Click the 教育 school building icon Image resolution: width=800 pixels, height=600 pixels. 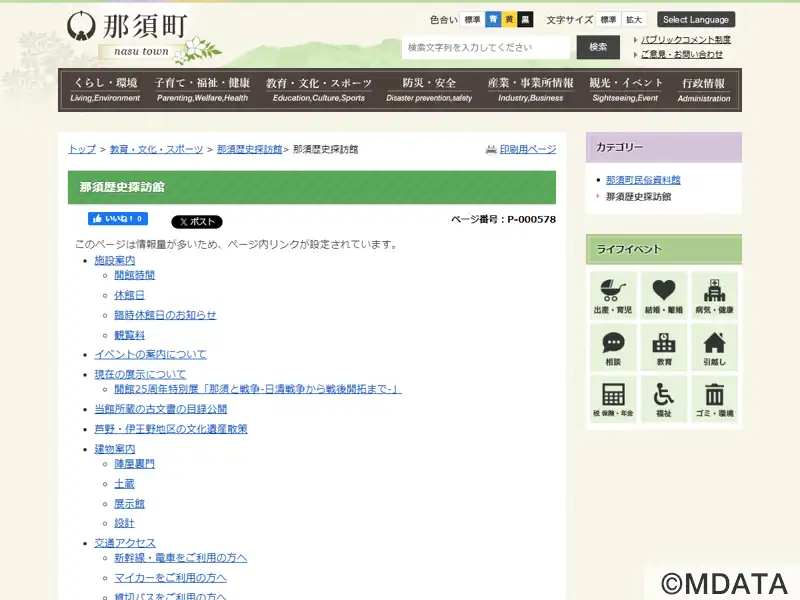click(664, 347)
